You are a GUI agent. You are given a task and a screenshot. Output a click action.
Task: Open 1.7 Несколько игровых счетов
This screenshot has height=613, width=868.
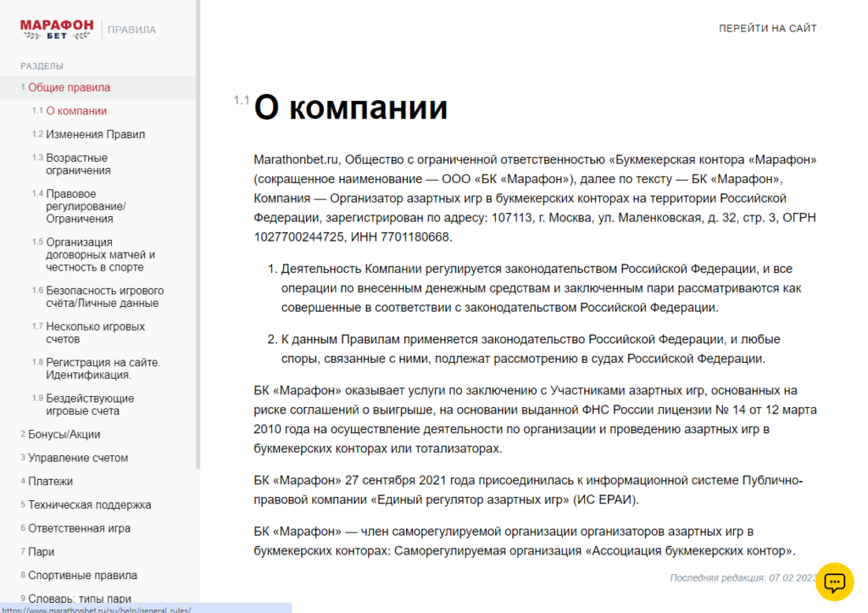coord(95,333)
